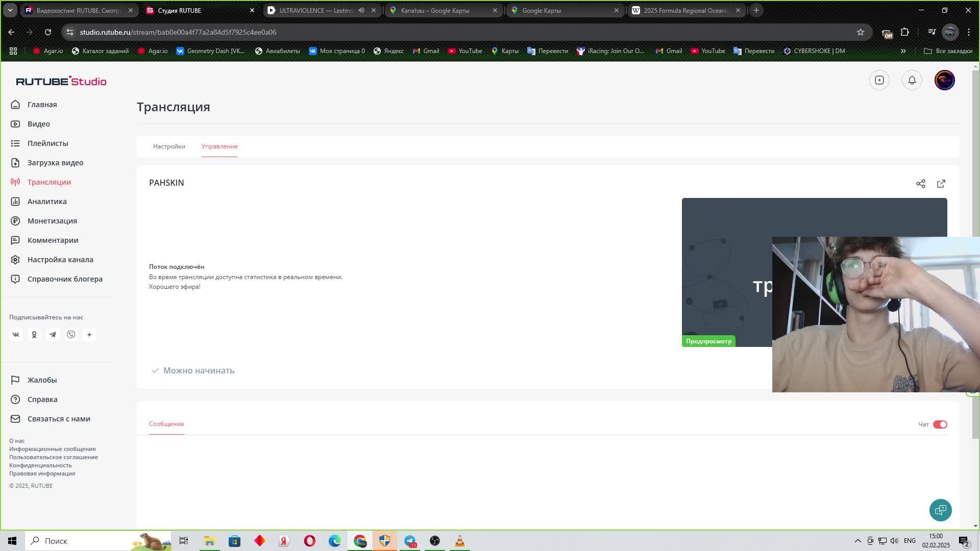
Task: Expand hidden bookmarks chevron
Action: pyautogui.click(x=903, y=51)
